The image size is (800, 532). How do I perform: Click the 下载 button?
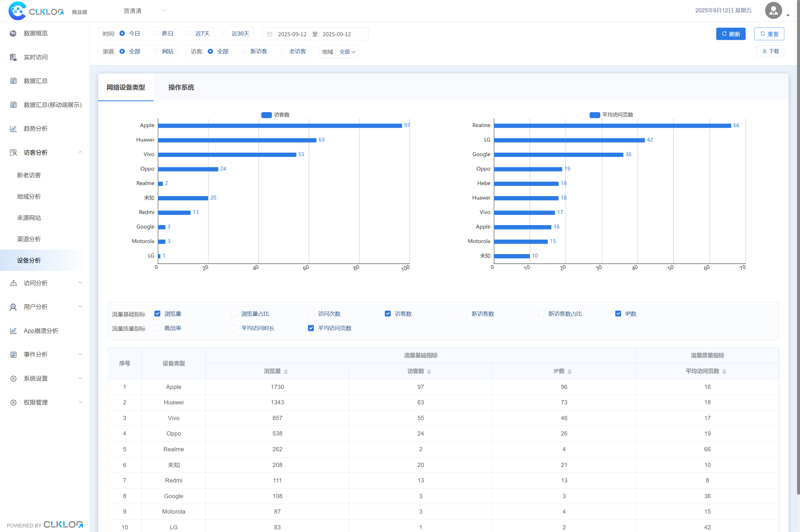point(770,51)
